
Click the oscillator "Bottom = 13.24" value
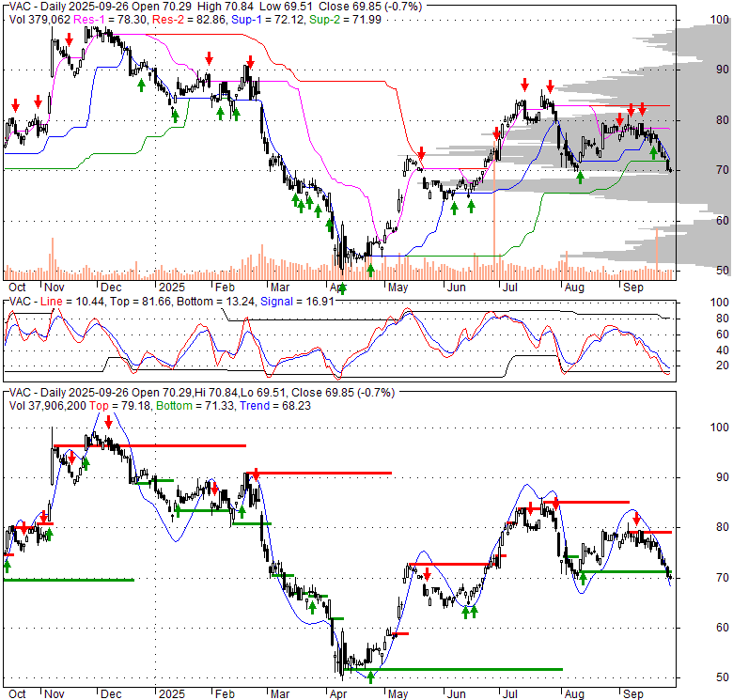pos(215,302)
